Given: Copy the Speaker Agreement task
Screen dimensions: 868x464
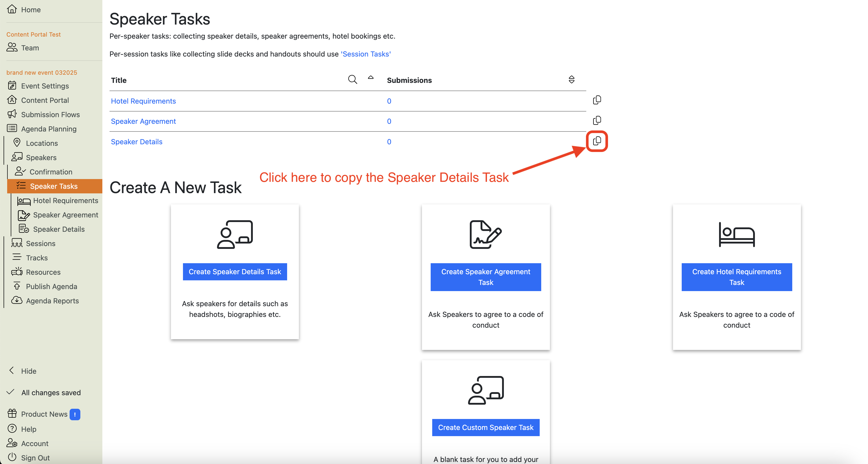Looking at the screenshot, I should tap(597, 120).
